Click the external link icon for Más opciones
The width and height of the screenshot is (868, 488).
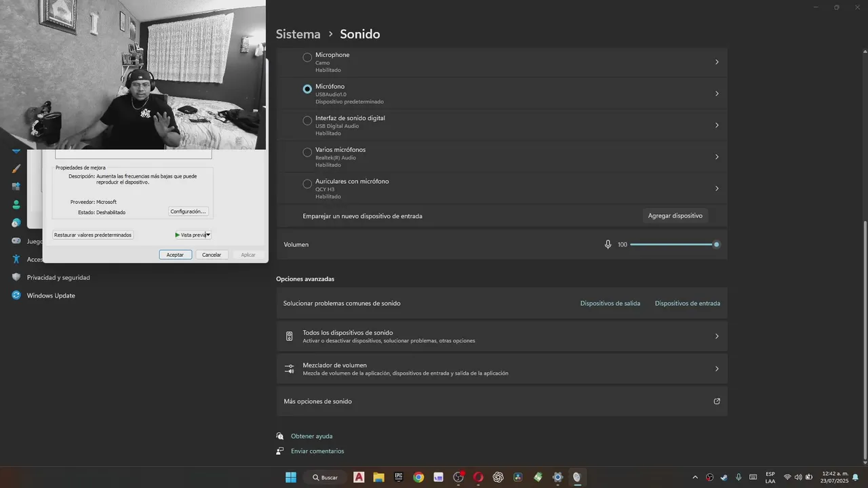(717, 401)
